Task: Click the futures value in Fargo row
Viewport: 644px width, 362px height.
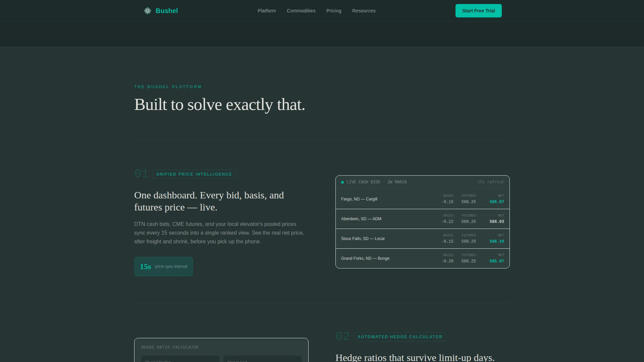Action: tap(469, 202)
